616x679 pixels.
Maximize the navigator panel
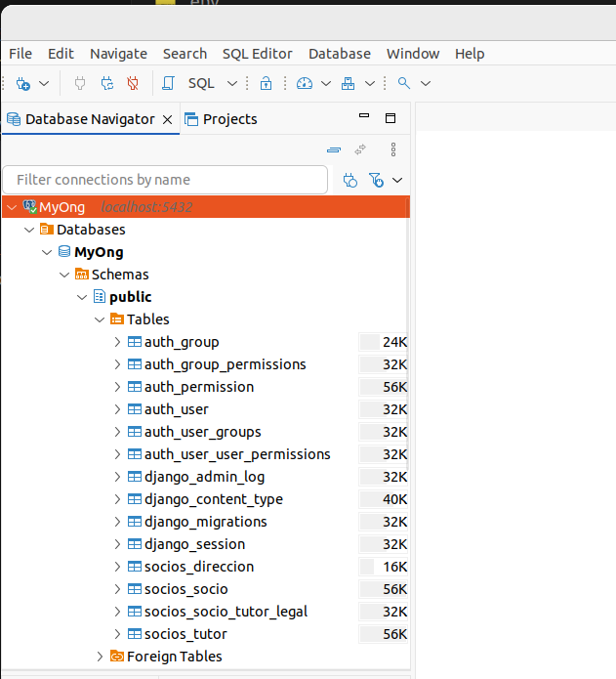point(390,118)
